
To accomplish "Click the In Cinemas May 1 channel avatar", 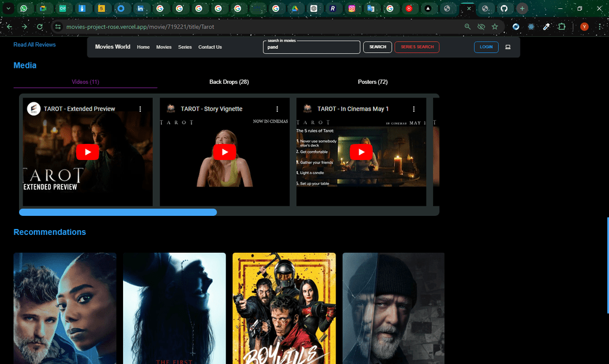I will click(307, 109).
